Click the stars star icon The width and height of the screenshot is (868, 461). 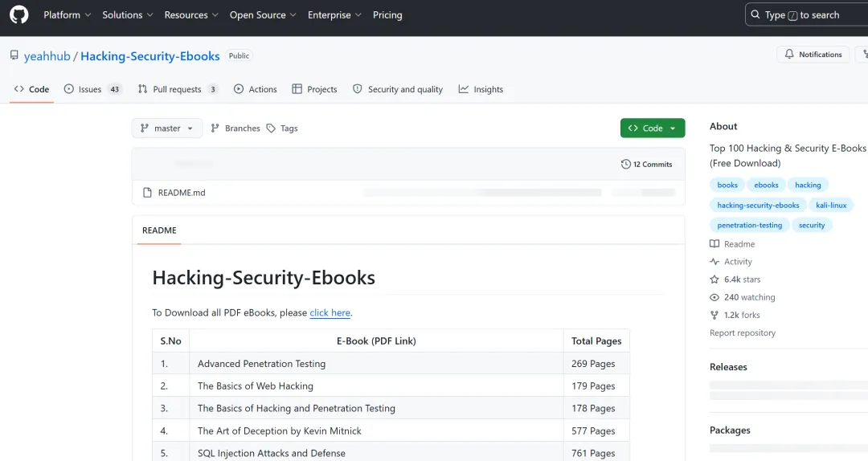pos(714,279)
